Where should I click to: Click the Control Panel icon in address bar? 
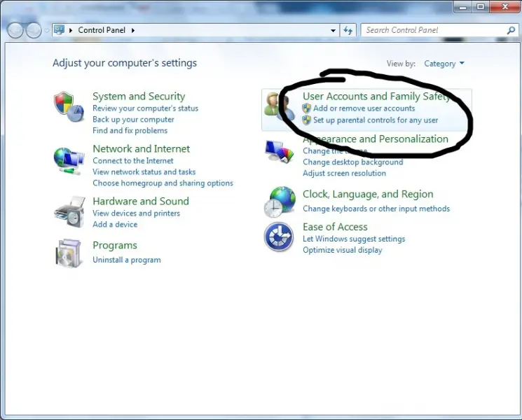(x=59, y=30)
